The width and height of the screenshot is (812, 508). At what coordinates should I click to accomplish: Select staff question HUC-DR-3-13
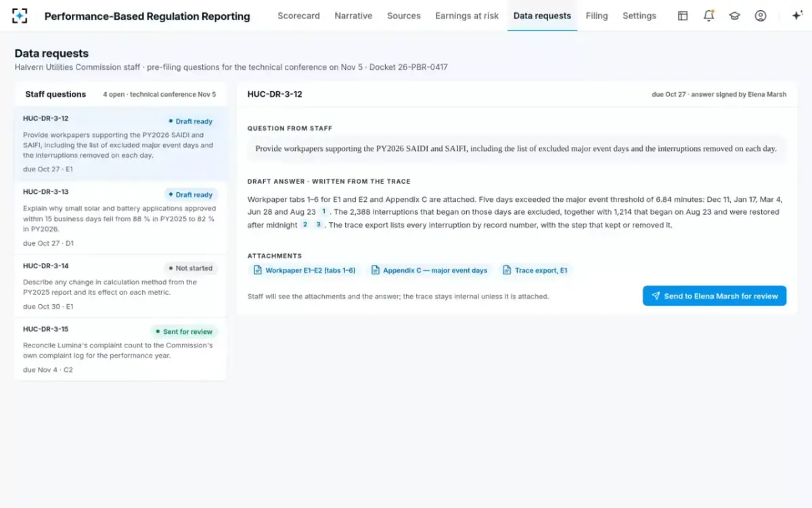120,218
